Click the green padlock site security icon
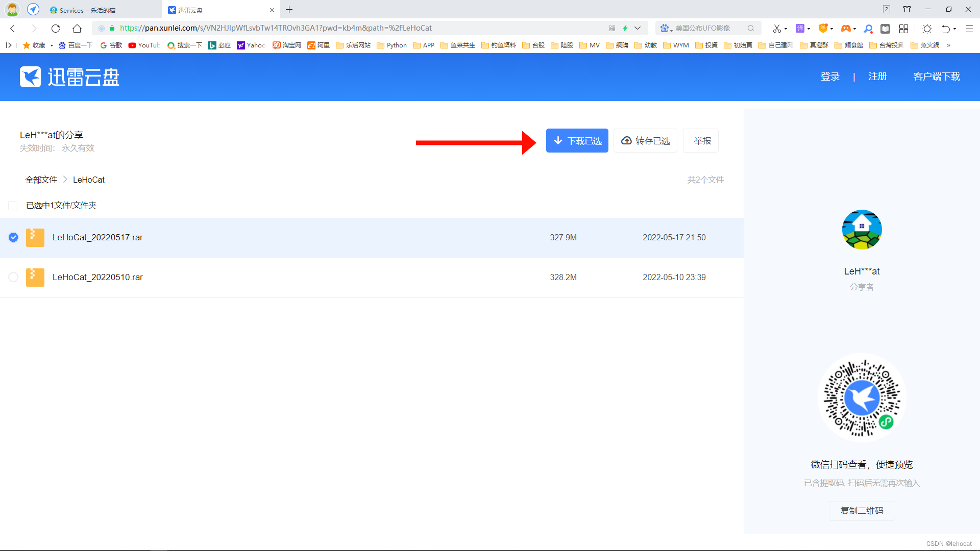The width and height of the screenshot is (980, 551). click(x=112, y=28)
